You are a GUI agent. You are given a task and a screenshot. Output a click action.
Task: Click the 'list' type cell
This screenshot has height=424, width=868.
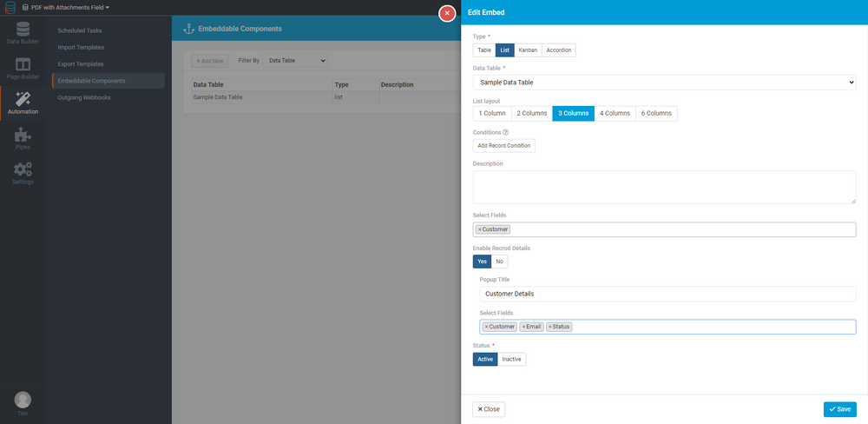tap(356, 97)
